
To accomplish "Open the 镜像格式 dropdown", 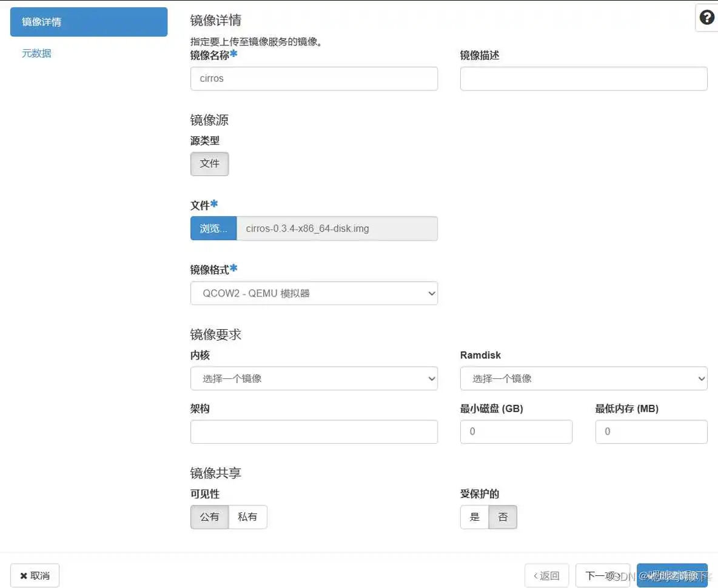I will [x=314, y=293].
